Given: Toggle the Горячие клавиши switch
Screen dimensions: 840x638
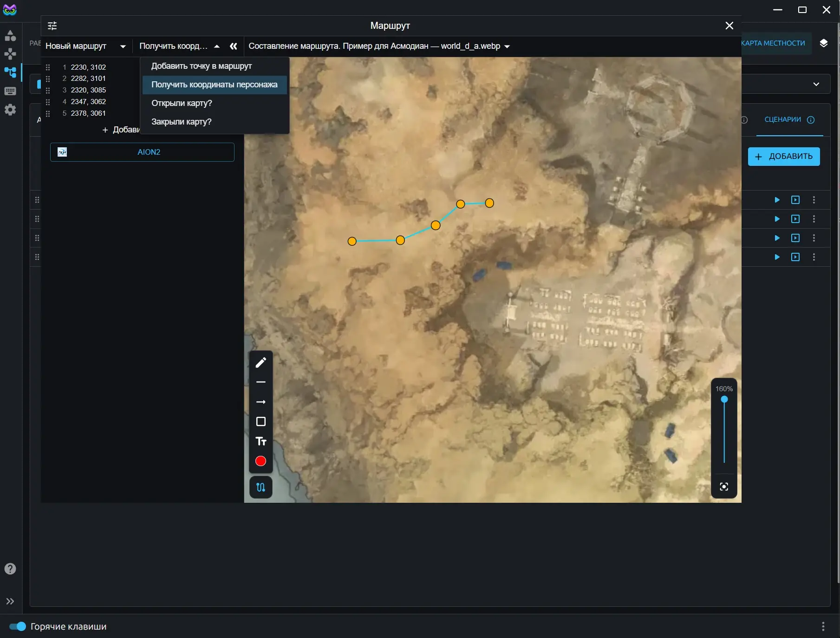Looking at the screenshot, I should click(18, 626).
